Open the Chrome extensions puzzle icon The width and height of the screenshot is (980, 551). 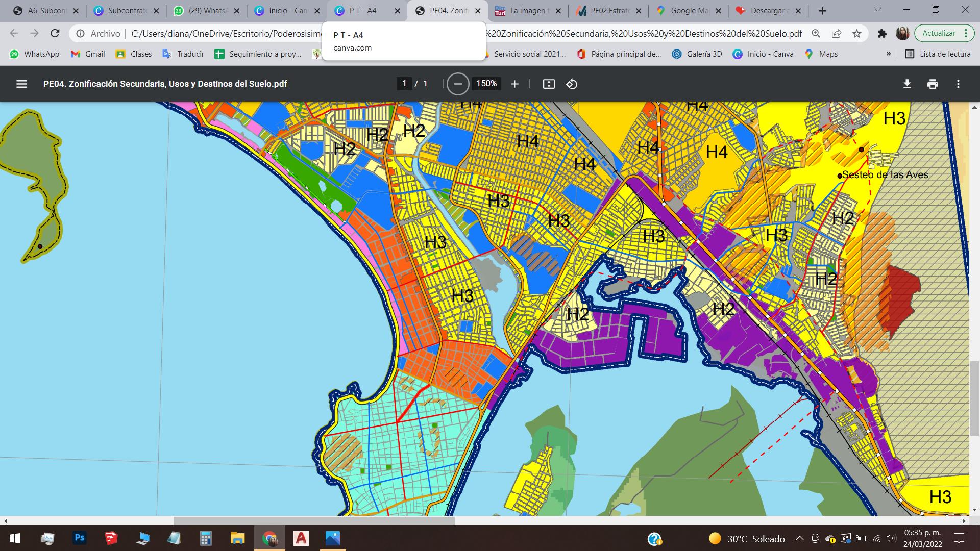click(882, 34)
